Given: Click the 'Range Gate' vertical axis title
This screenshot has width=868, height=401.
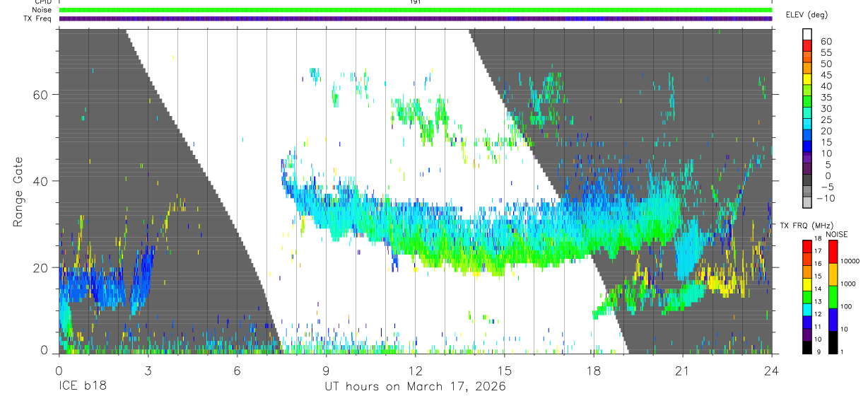Looking at the screenshot, I should 18,192.
